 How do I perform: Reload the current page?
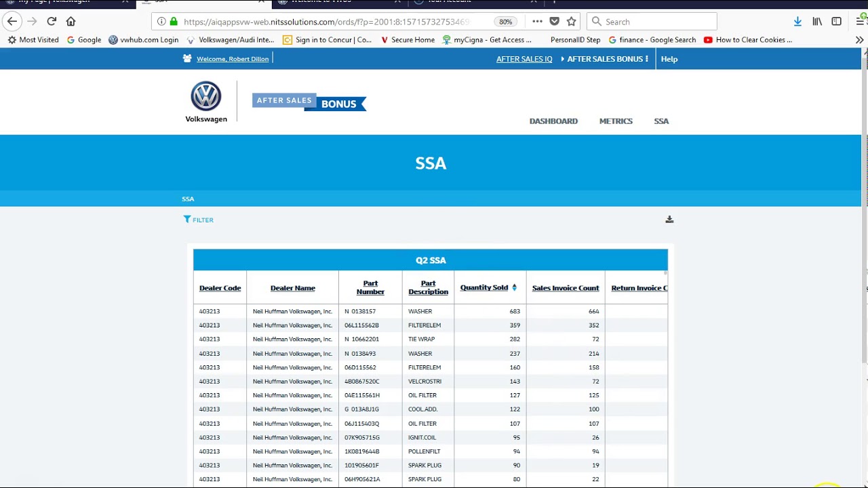click(52, 22)
